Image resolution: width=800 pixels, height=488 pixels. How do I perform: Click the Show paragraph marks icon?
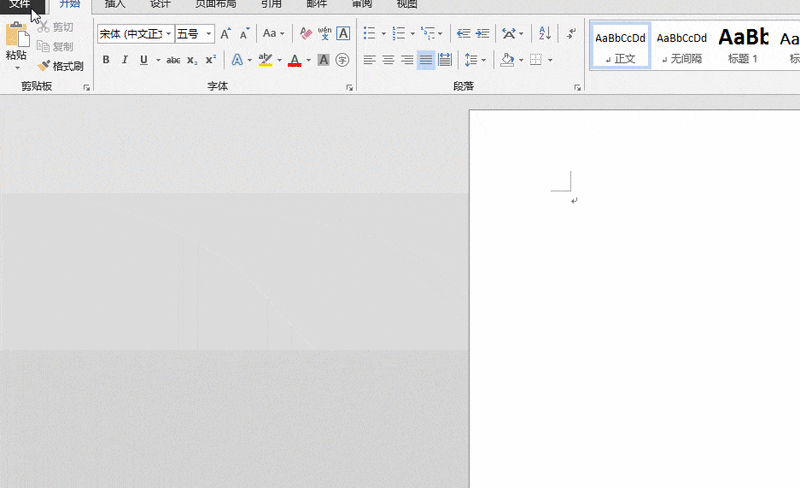coord(571,34)
